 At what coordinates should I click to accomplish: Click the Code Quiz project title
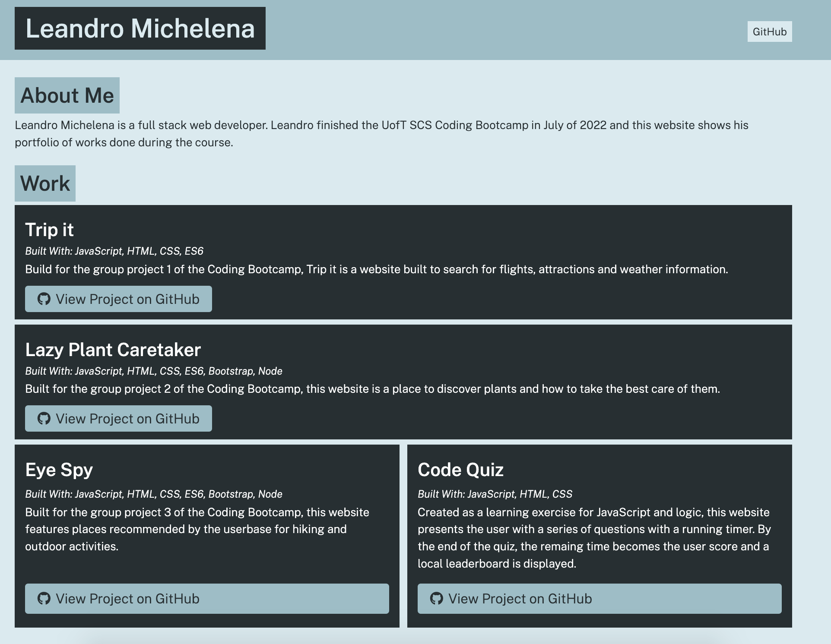[x=460, y=470]
